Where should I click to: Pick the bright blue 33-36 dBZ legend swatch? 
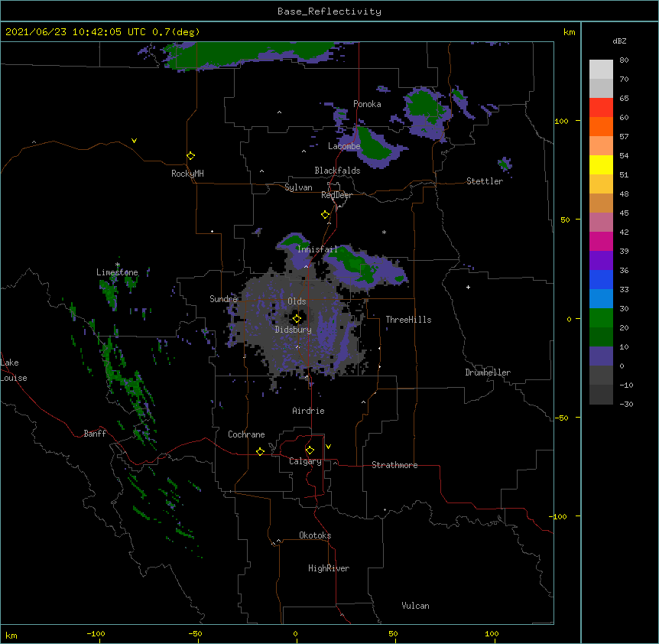click(601, 279)
